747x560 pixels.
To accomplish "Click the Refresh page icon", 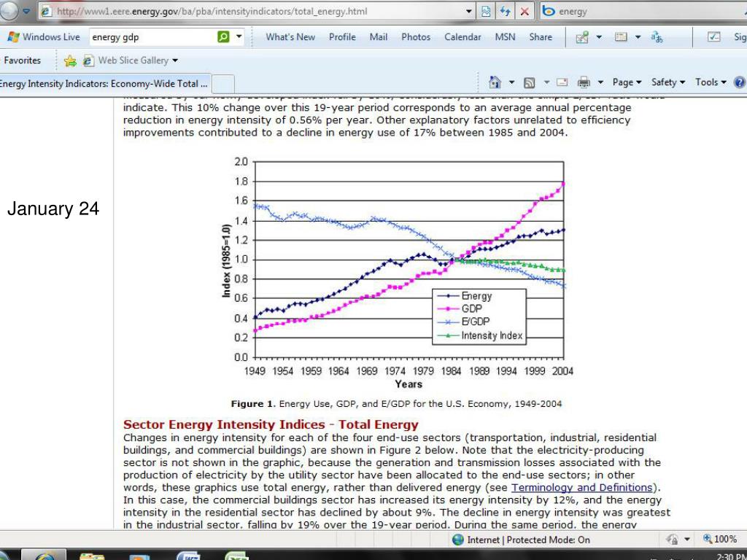I will 505,11.
